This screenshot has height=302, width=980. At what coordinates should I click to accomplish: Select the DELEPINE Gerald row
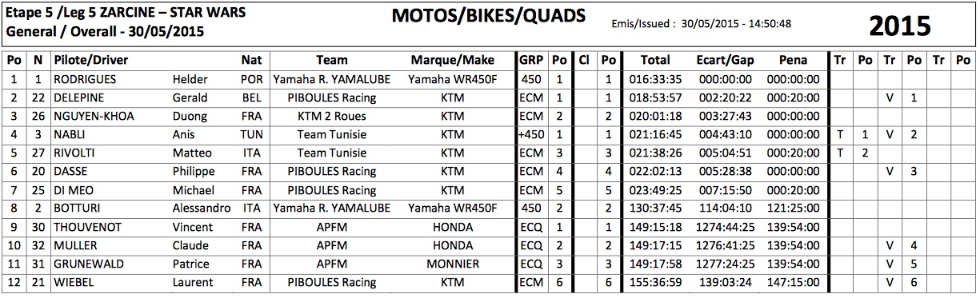pos(490,97)
